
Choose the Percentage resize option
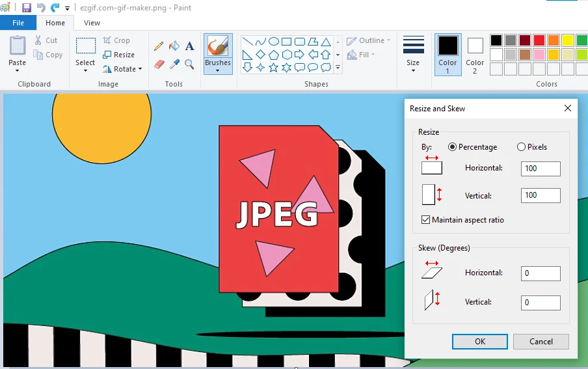pos(473,147)
